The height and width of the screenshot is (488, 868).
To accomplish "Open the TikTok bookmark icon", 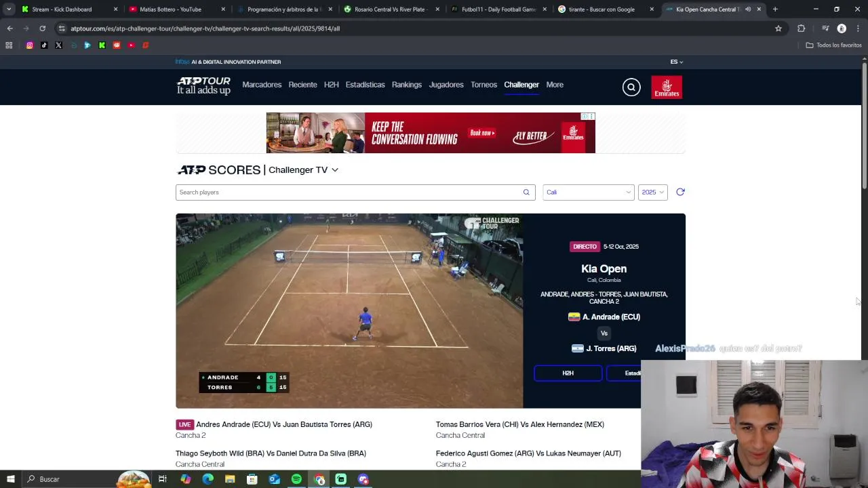I will pos(44,45).
